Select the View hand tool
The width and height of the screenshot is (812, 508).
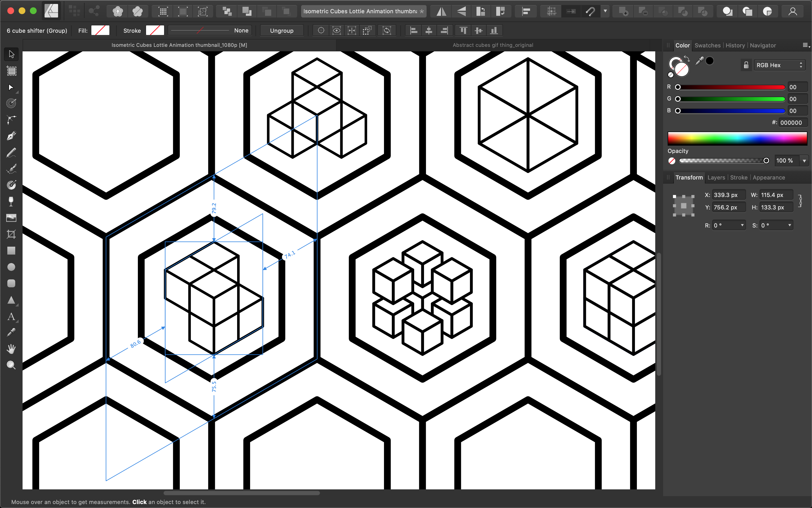[11, 349]
